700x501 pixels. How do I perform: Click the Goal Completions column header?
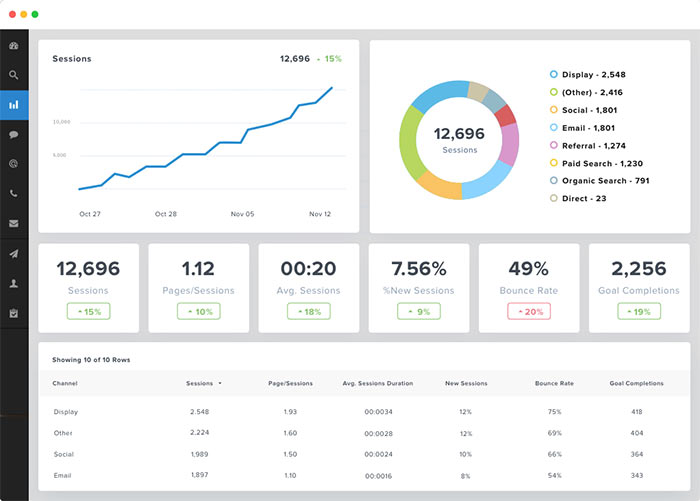(x=638, y=383)
